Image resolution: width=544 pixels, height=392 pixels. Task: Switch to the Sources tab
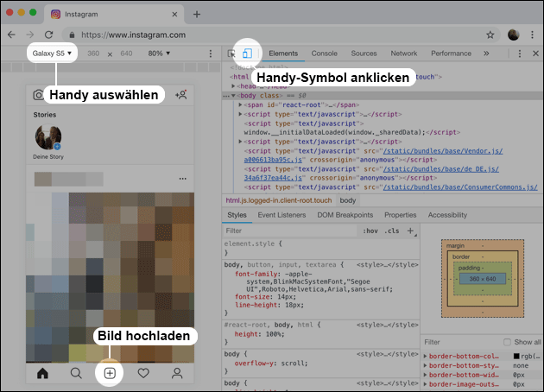[364, 54]
